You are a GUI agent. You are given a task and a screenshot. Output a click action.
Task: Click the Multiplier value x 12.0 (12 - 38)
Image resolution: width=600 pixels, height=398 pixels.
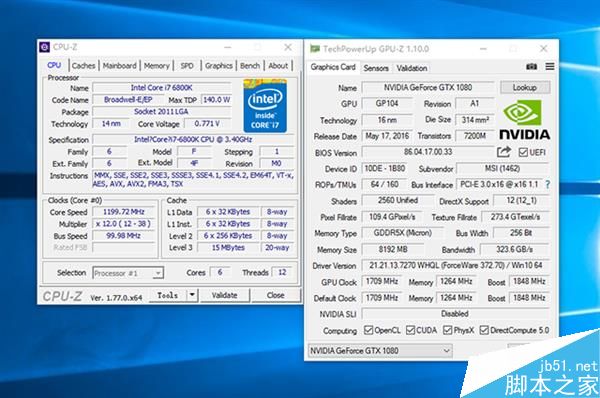[124, 223]
